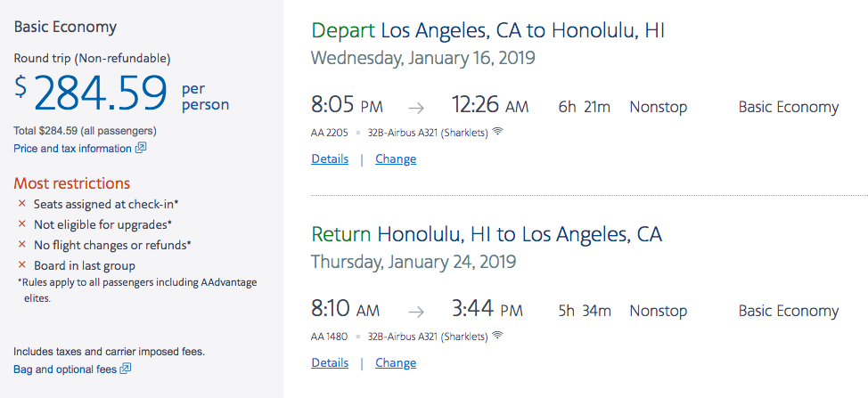This screenshot has height=398, width=868.
Task: Click the arrow between 8:10 AM and 3:44 PM
Action: click(416, 312)
